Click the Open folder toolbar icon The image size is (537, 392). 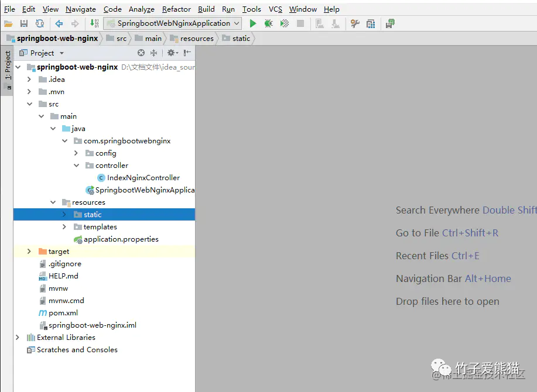coord(8,23)
